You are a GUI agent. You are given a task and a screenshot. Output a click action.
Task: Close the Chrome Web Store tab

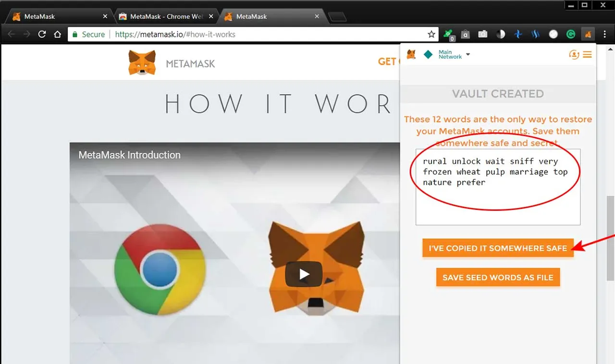[211, 16]
